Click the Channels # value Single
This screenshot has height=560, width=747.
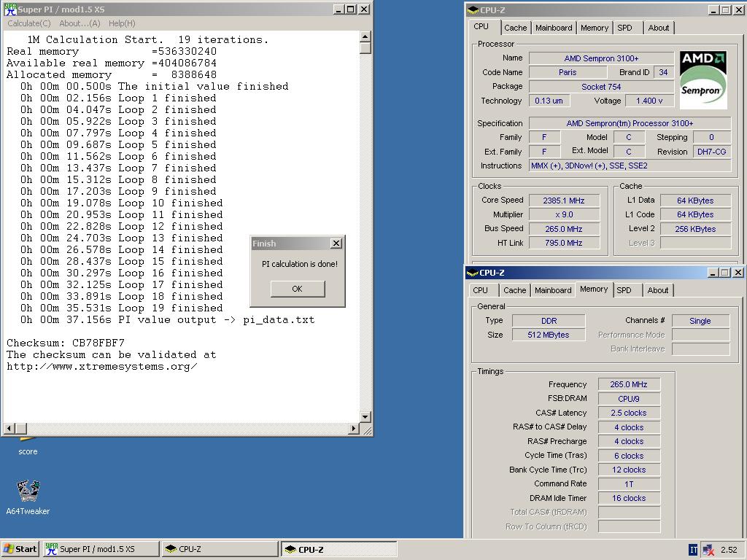coord(700,321)
